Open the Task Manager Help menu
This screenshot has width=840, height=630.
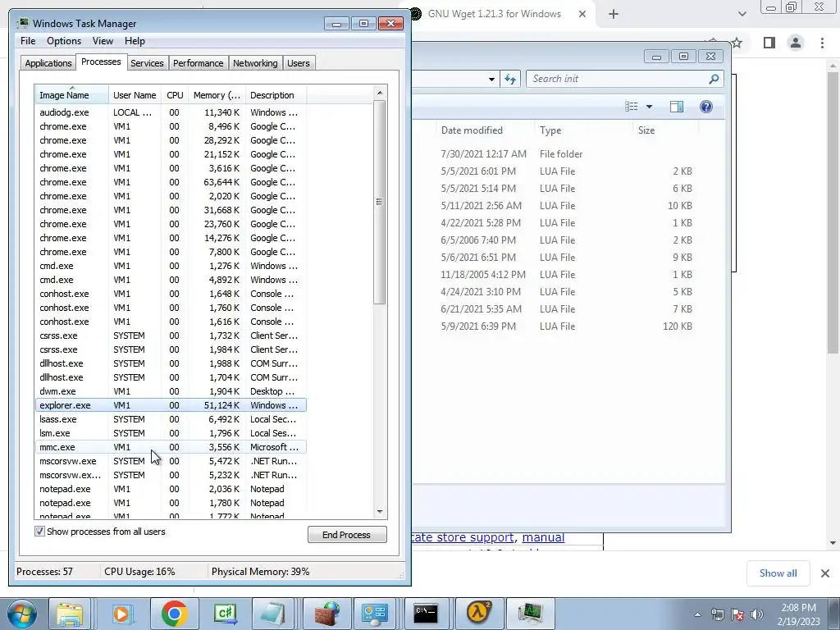point(135,41)
